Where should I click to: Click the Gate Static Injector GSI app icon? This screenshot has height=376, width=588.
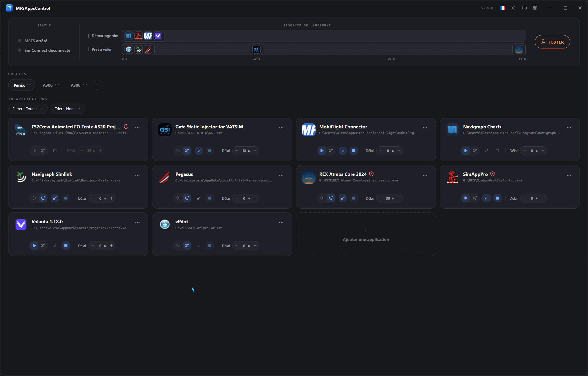coord(165,130)
